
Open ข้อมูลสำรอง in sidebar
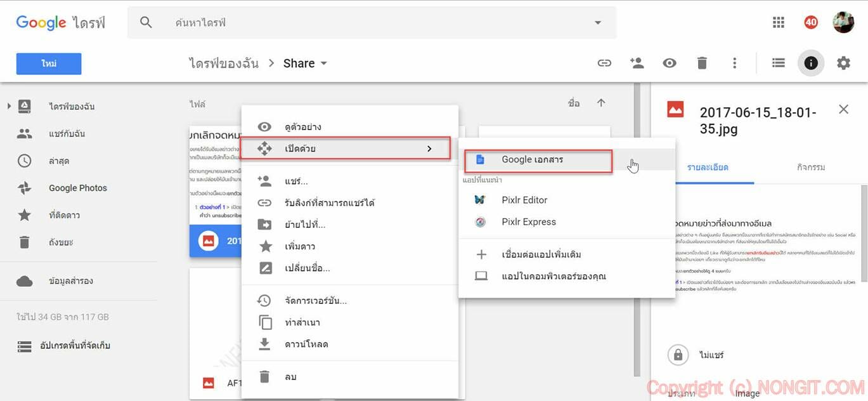(x=71, y=281)
